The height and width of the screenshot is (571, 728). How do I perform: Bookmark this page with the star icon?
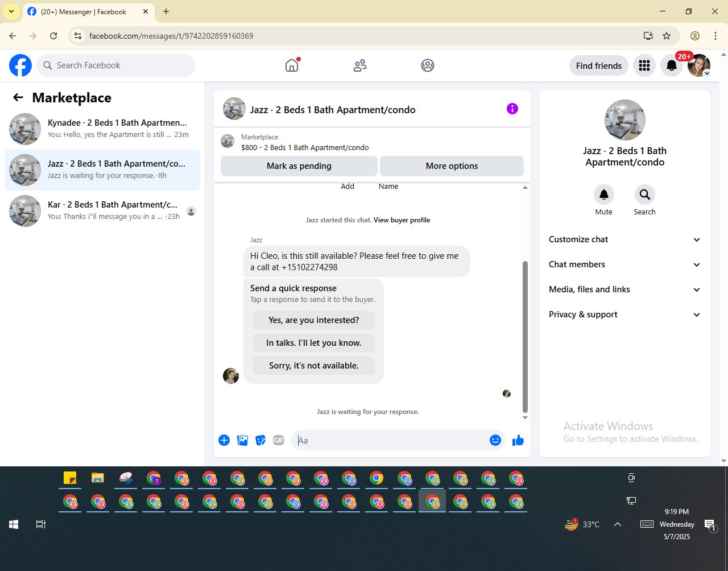(x=667, y=36)
